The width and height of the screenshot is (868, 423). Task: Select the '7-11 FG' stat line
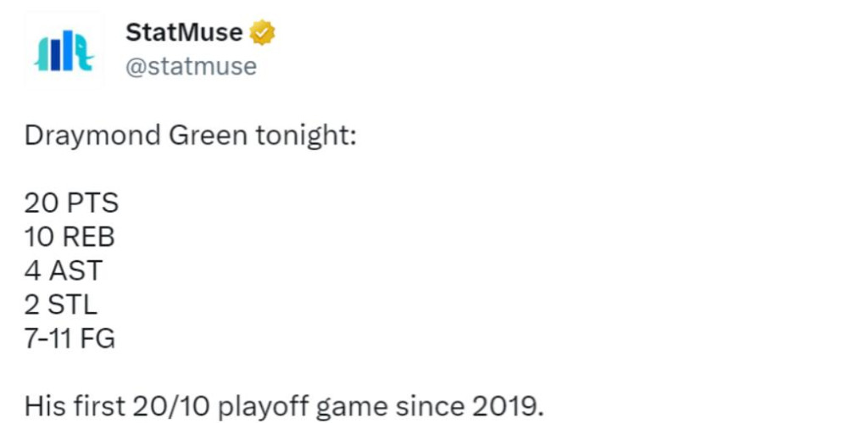tap(70, 338)
